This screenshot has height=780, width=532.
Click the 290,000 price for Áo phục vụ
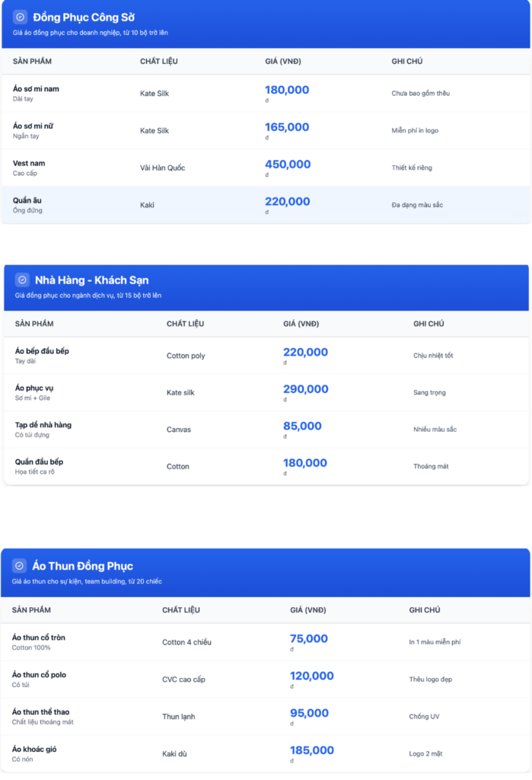click(x=305, y=389)
